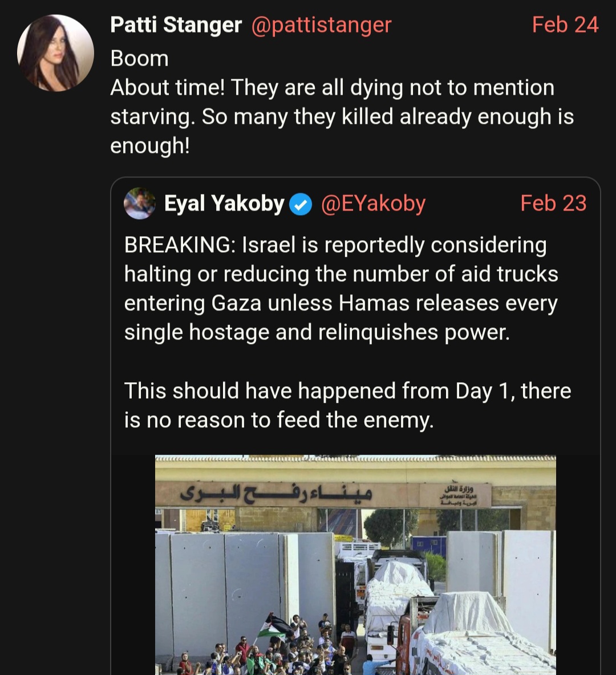Tap the Feb 23 quoted date

pos(553,203)
